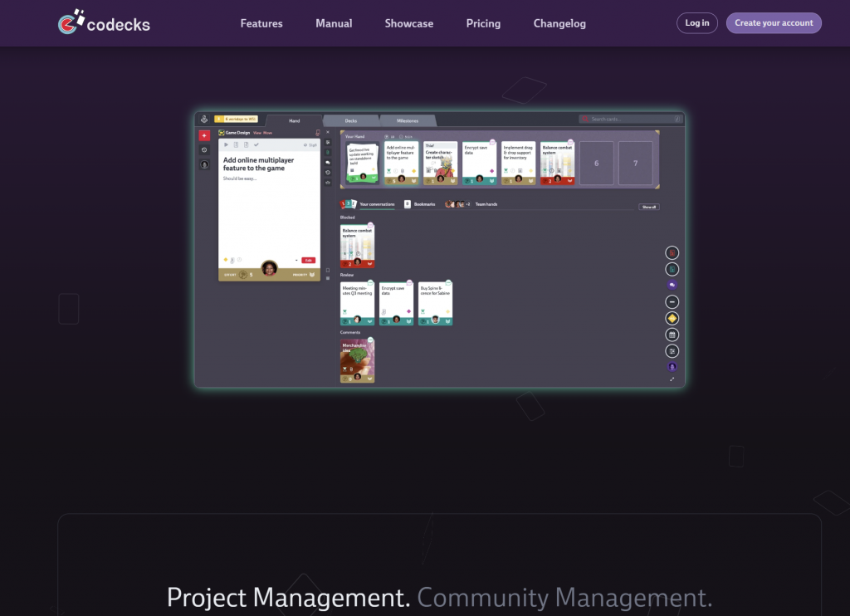Click the purple user avatar on right rail
The width and height of the screenshot is (850, 616).
(x=672, y=367)
